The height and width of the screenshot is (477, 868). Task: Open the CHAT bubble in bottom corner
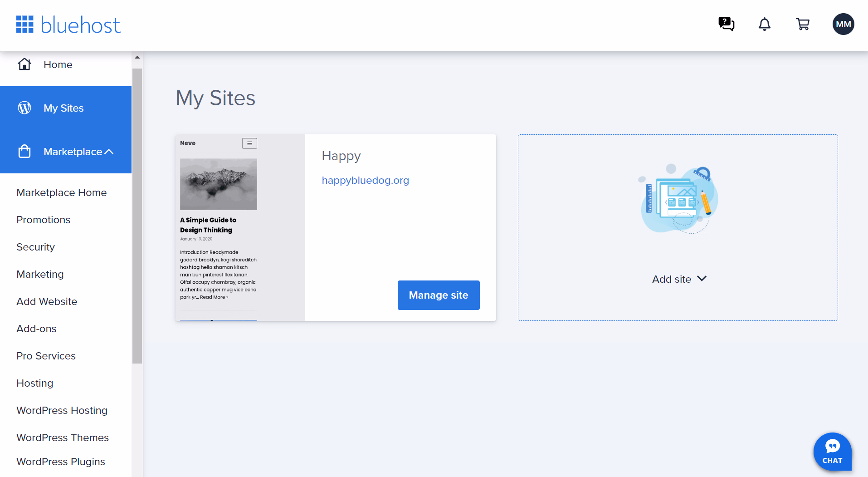pos(833,452)
